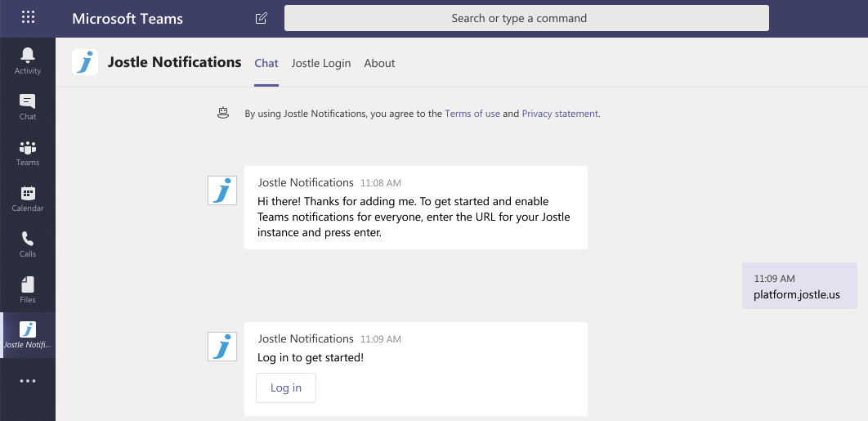Select Jostle Notifications app in sidebar
Image resolution: width=868 pixels, height=421 pixels.
coord(28,335)
